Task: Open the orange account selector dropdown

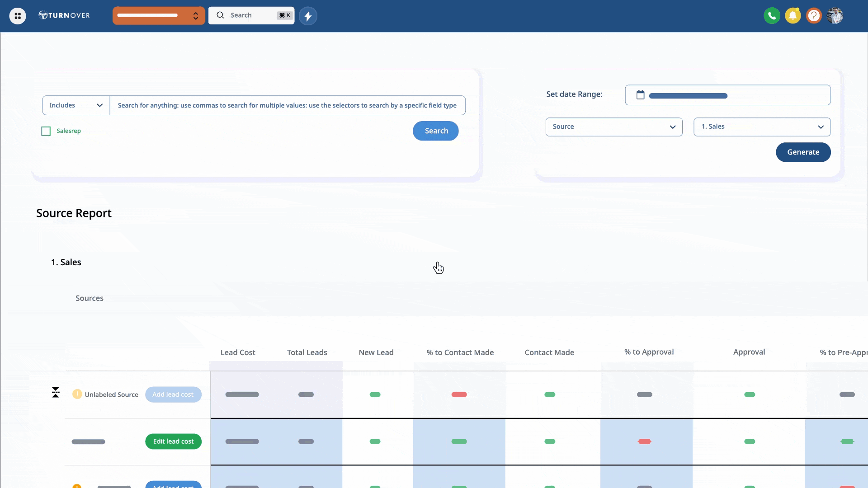Action: (x=158, y=16)
